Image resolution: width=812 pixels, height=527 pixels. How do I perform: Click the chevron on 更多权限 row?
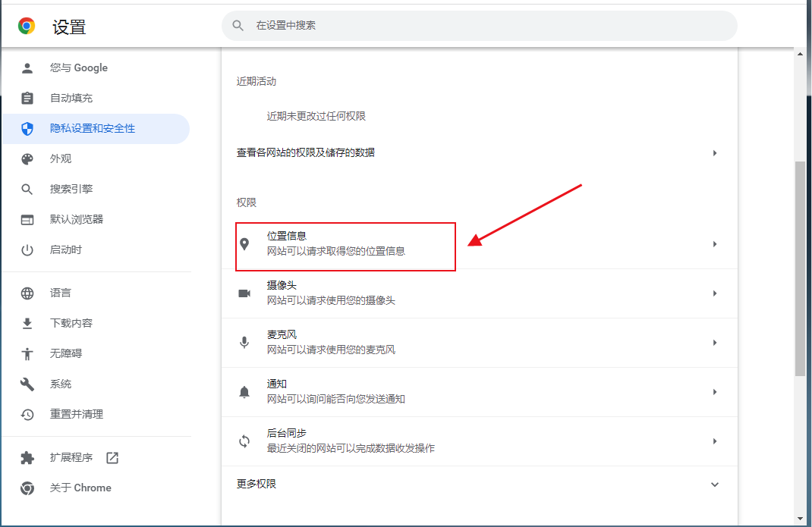715,485
